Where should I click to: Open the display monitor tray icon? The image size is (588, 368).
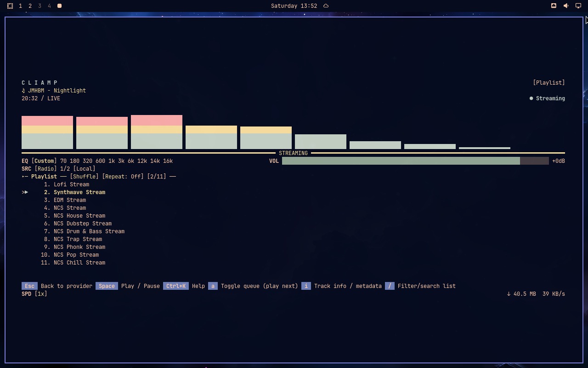[578, 6]
